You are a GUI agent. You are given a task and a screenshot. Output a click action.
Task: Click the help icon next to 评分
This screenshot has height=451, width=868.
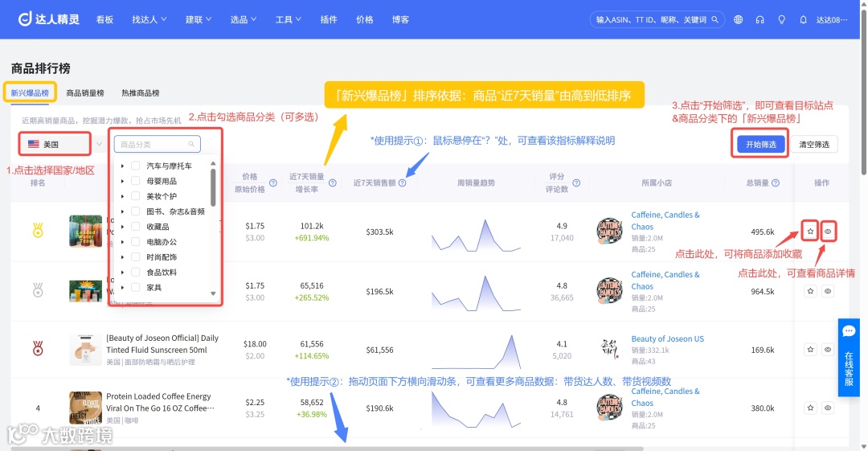point(576,182)
